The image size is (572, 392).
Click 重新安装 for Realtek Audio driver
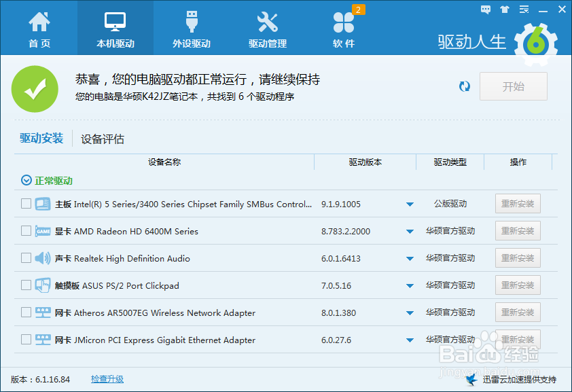pos(518,257)
